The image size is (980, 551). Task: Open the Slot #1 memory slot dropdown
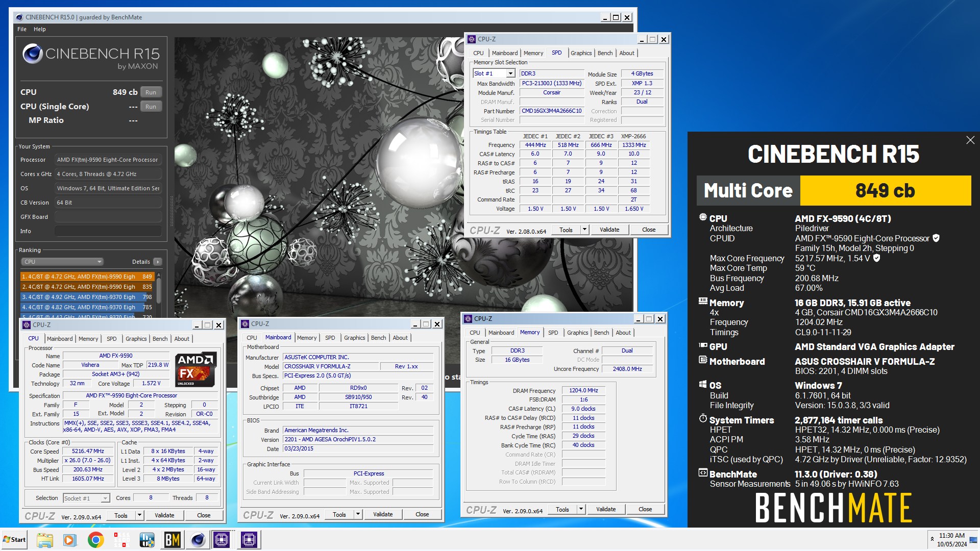coord(510,73)
